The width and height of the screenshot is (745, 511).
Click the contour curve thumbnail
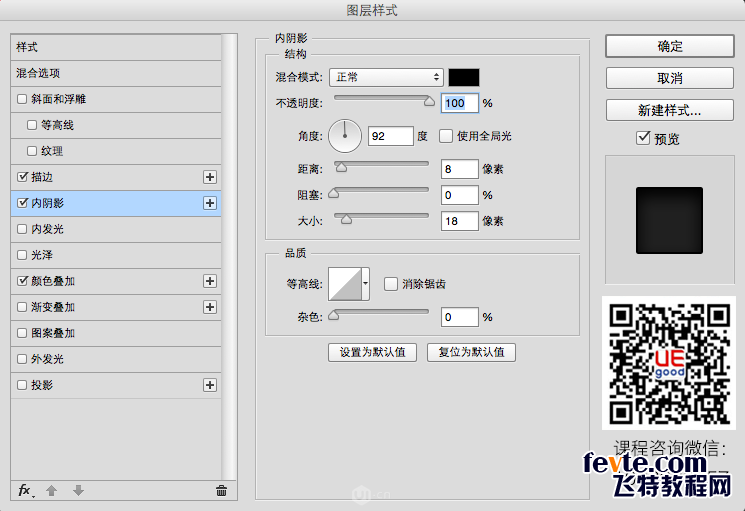click(345, 284)
